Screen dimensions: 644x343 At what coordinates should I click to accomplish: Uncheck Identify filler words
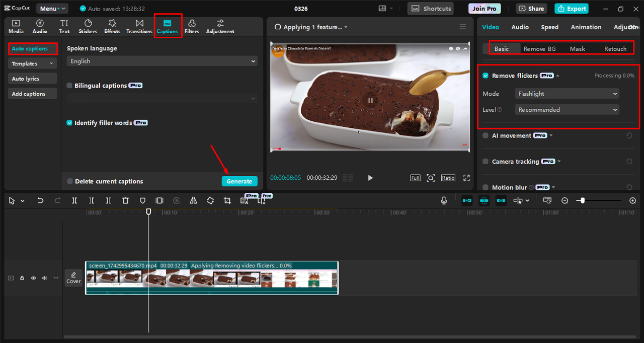point(69,122)
